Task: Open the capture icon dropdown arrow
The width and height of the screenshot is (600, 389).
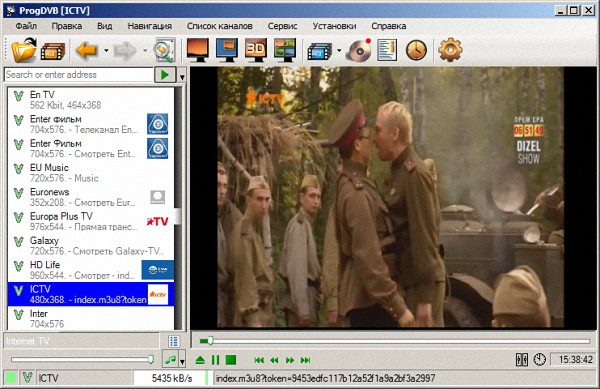Action: 339,50
